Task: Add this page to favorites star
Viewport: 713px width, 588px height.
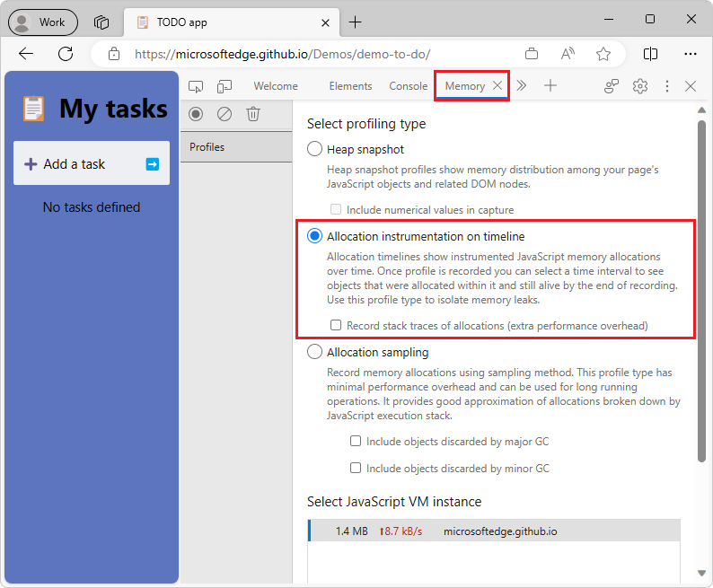Action: 603,54
